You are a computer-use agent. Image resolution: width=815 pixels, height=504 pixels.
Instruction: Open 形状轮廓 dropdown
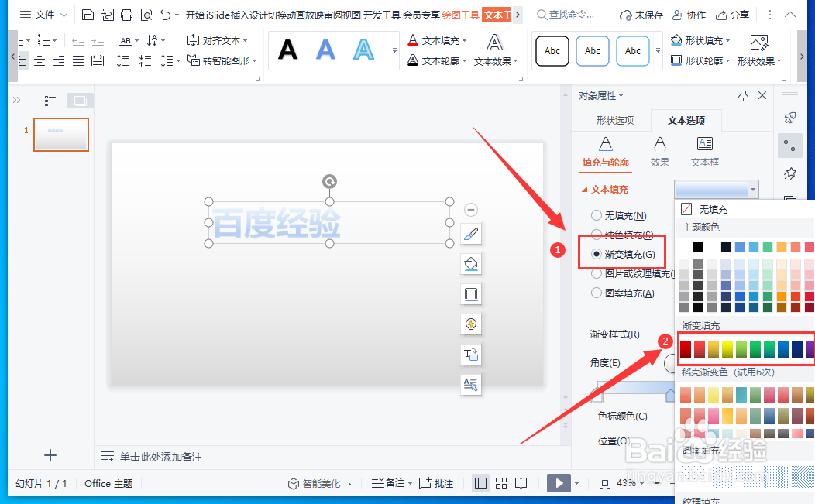727,61
